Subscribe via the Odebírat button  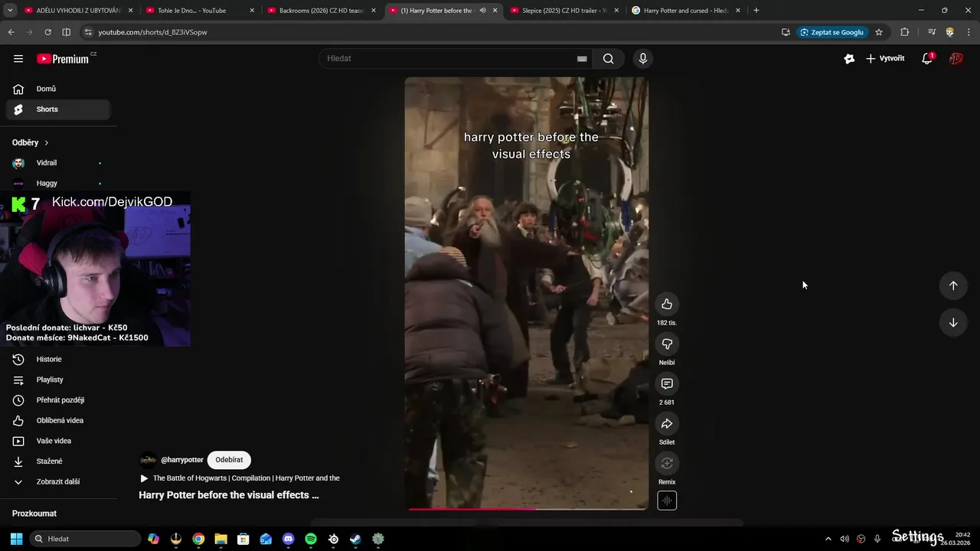pos(229,460)
